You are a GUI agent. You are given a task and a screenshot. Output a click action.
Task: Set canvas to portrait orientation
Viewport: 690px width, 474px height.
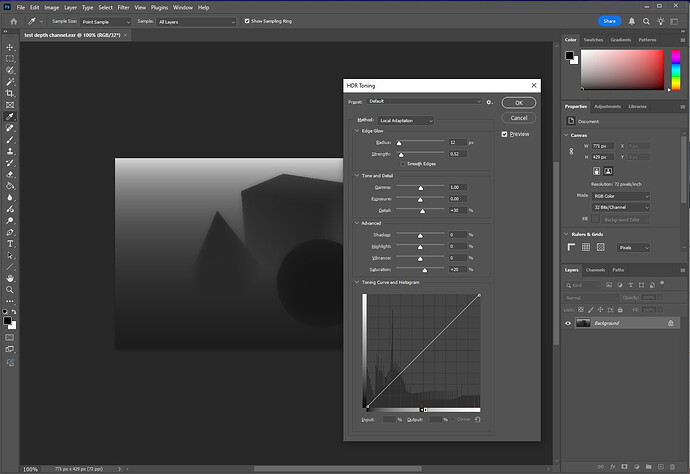pos(596,171)
